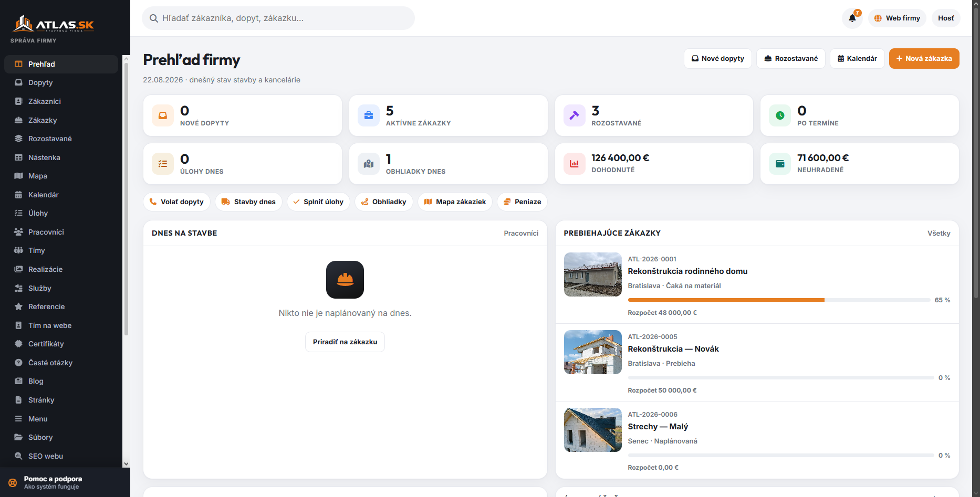The width and height of the screenshot is (980, 497).
Task: Open Pracovníci link in Dnes na stavbe
Action: click(x=521, y=233)
